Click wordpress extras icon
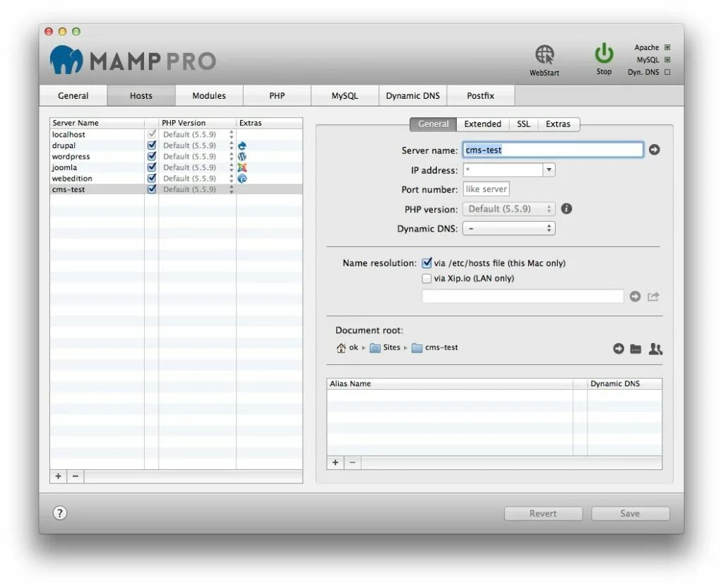Image resolution: width=723 pixels, height=588 pixels. pyautogui.click(x=242, y=157)
